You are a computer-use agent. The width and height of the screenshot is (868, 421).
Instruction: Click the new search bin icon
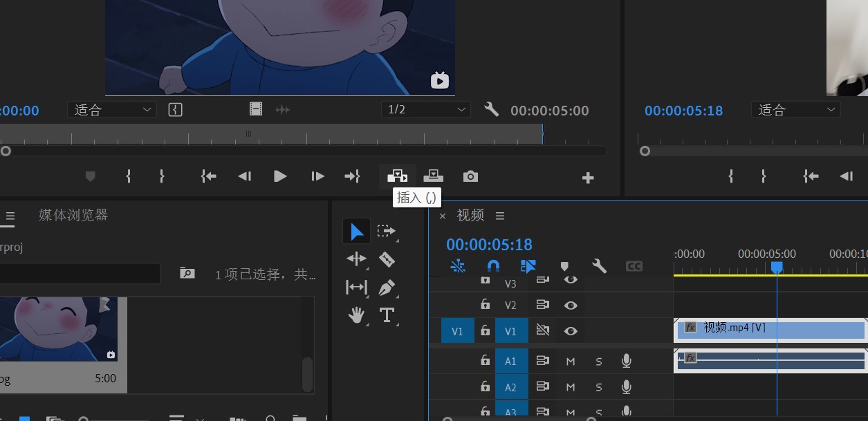[187, 273]
